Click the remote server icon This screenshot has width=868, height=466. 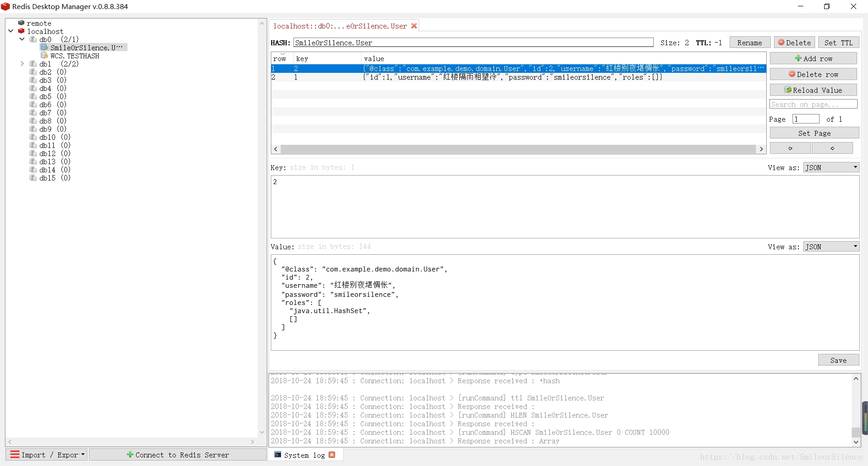(21, 23)
